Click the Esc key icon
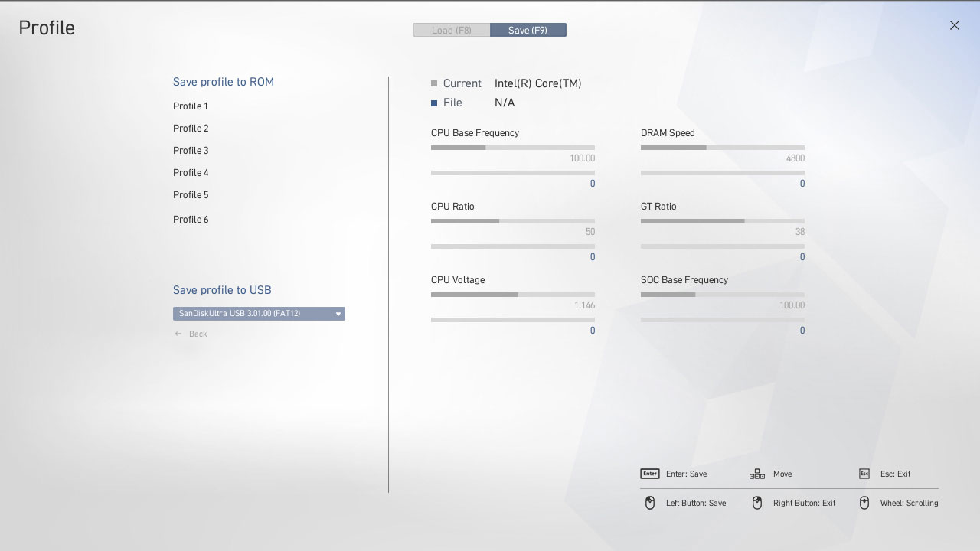 point(864,474)
